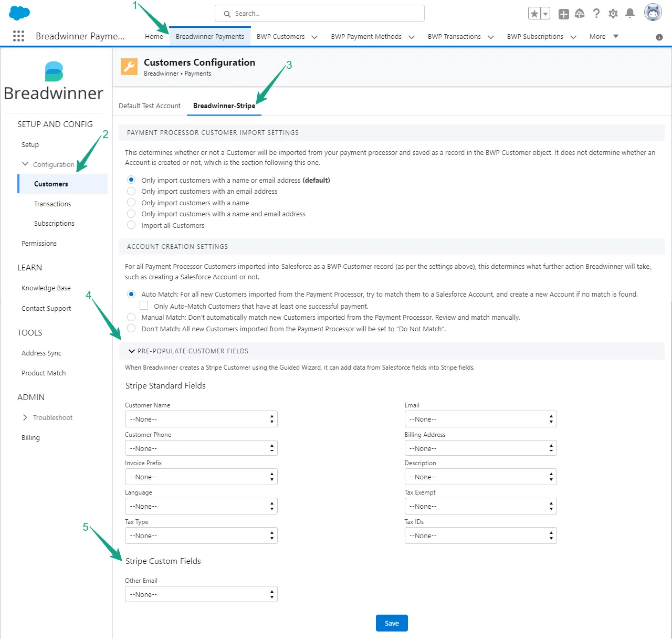Expand the Troubleshoot item in sidebar
672x640 pixels.
click(x=25, y=417)
